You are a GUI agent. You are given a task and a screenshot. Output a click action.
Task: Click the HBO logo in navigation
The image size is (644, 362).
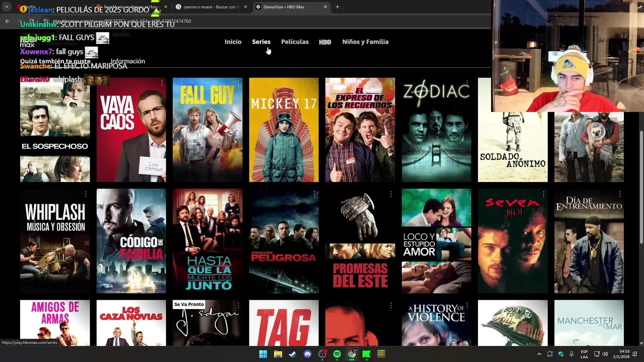[325, 42]
